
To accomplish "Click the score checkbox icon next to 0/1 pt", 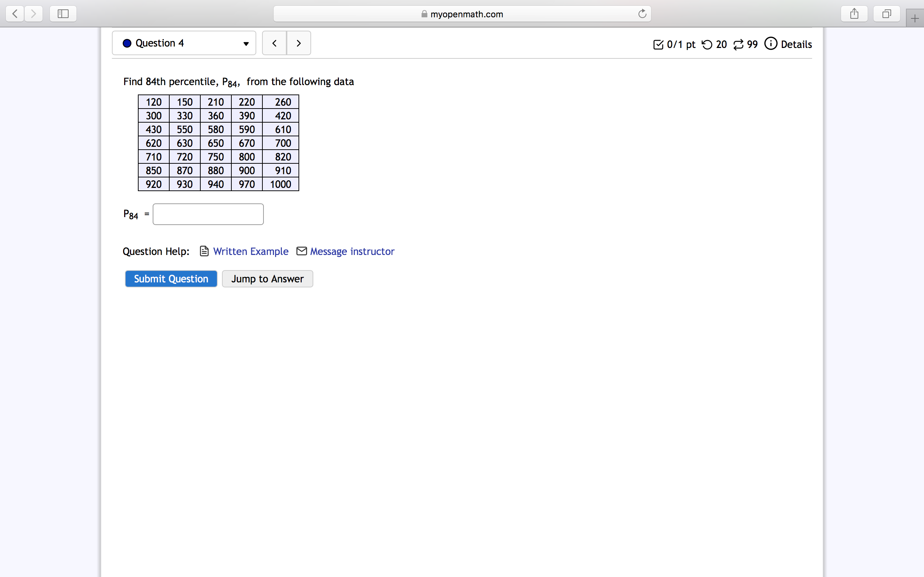I will point(658,44).
